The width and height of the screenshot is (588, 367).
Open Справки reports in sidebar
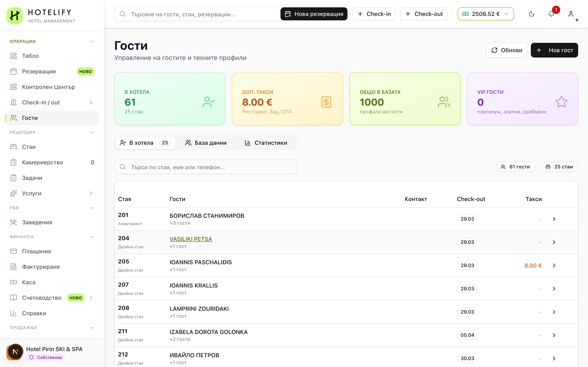(x=34, y=313)
